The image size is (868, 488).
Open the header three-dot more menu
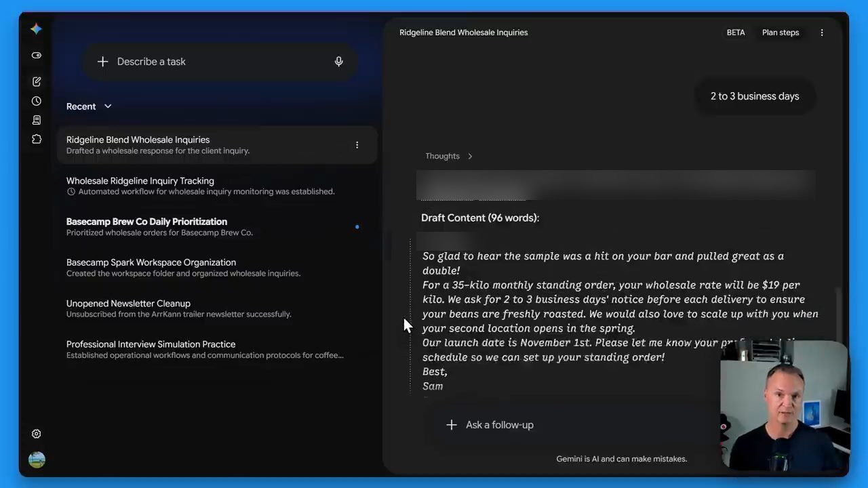[x=822, y=33]
